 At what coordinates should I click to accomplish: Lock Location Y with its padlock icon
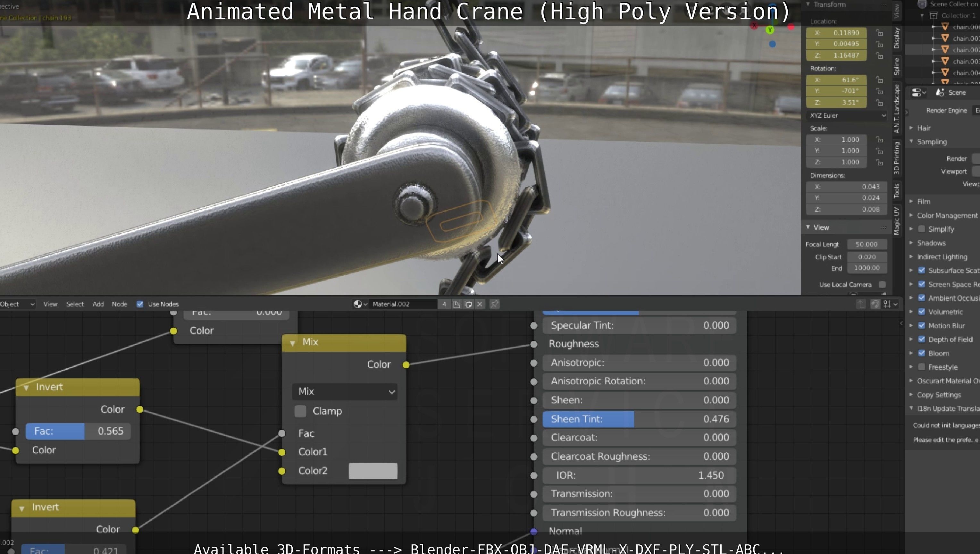tap(879, 44)
